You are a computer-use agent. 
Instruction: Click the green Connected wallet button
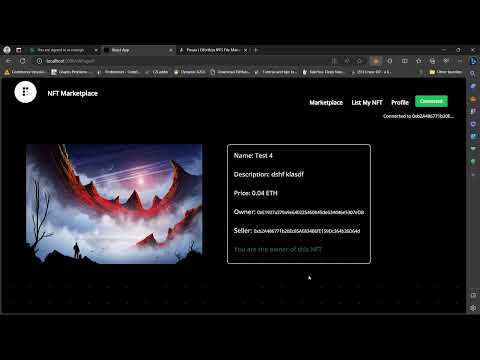pos(431,101)
